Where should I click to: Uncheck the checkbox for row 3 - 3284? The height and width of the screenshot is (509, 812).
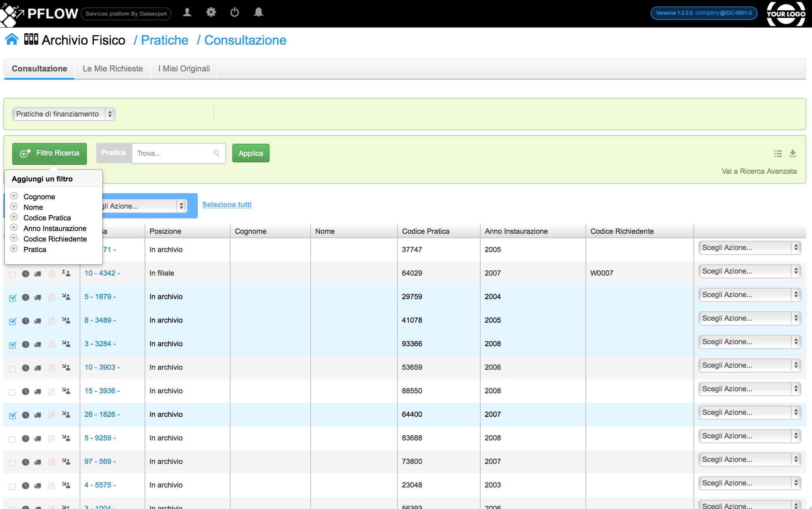[x=13, y=345]
